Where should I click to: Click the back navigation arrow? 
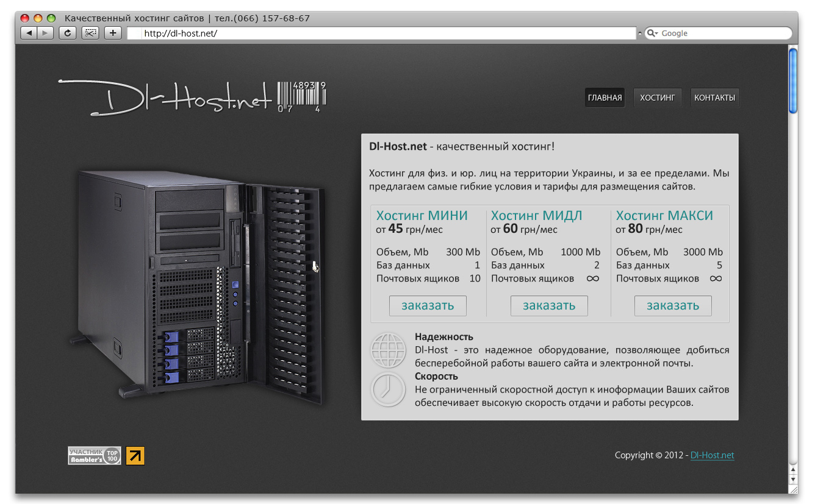(28, 33)
